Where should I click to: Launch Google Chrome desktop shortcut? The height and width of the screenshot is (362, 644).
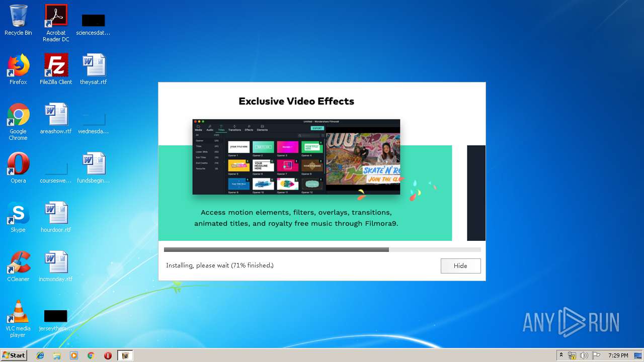pyautogui.click(x=18, y=122)
